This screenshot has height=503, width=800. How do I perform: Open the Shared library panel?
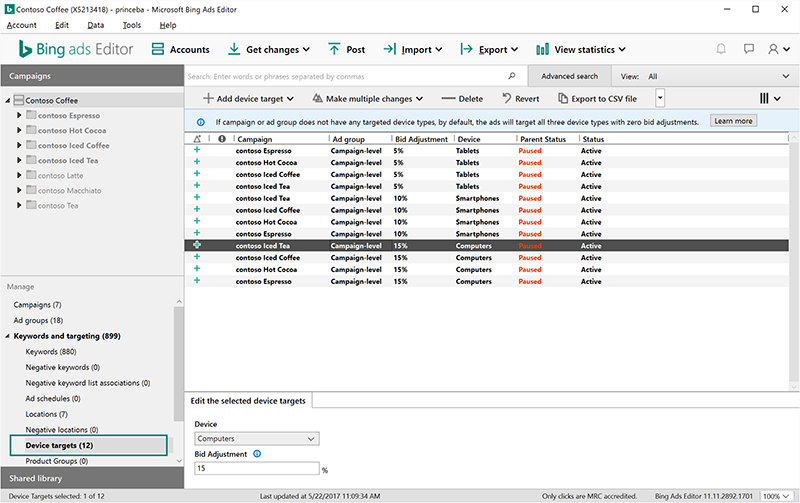click(92, 478)
